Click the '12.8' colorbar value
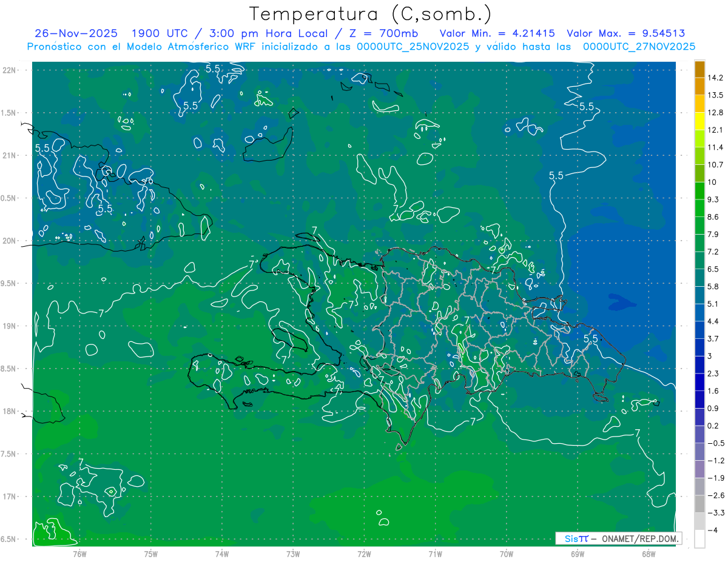This screenshot has width=728, height=562. (x=715, y=113)
